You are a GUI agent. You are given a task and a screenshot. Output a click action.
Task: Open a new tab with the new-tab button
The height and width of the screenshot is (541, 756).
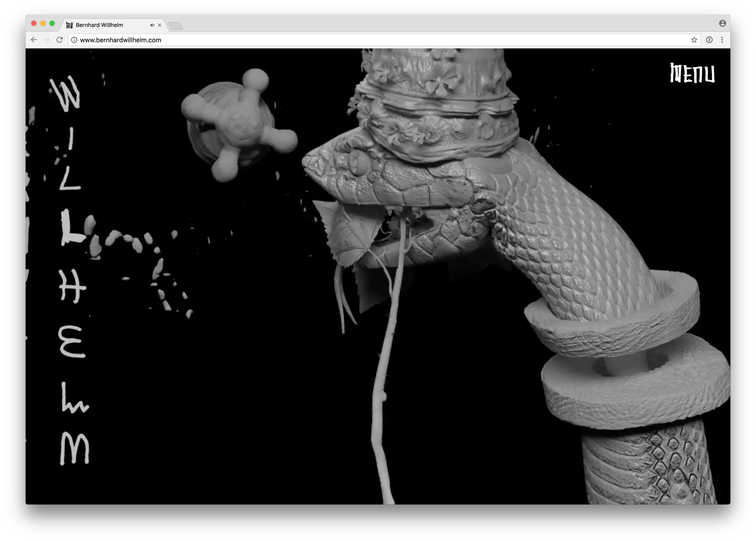pyautogui.click(x=175, y=25)
